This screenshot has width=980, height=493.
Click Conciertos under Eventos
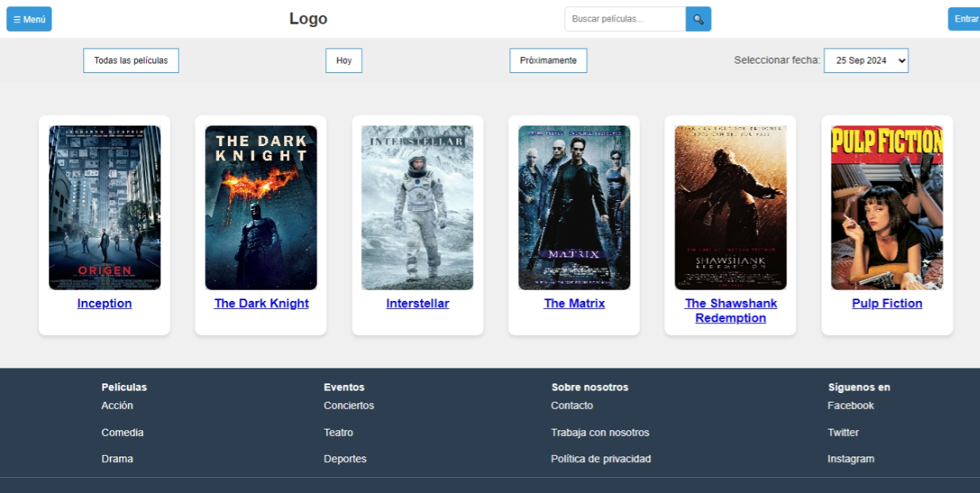[x=349, y=405]
